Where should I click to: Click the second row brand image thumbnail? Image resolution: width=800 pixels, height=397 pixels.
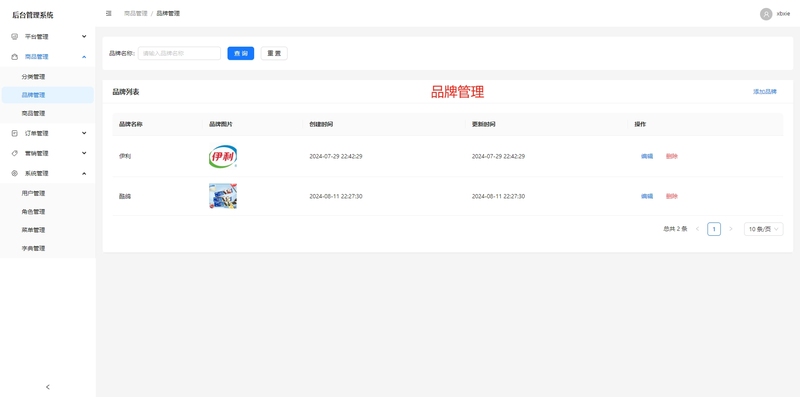click(223, 196)
